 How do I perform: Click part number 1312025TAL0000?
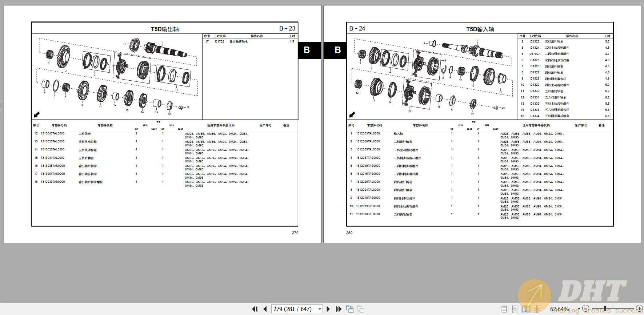tap(368, 182)
